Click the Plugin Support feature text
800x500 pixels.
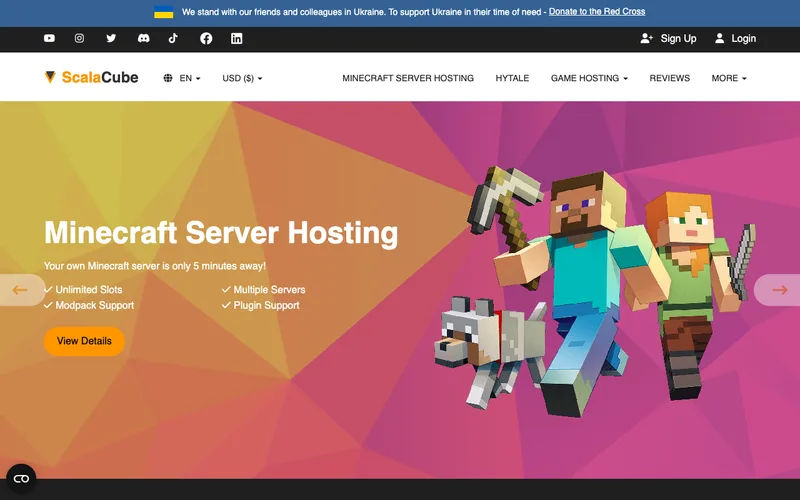coord(266,306)
